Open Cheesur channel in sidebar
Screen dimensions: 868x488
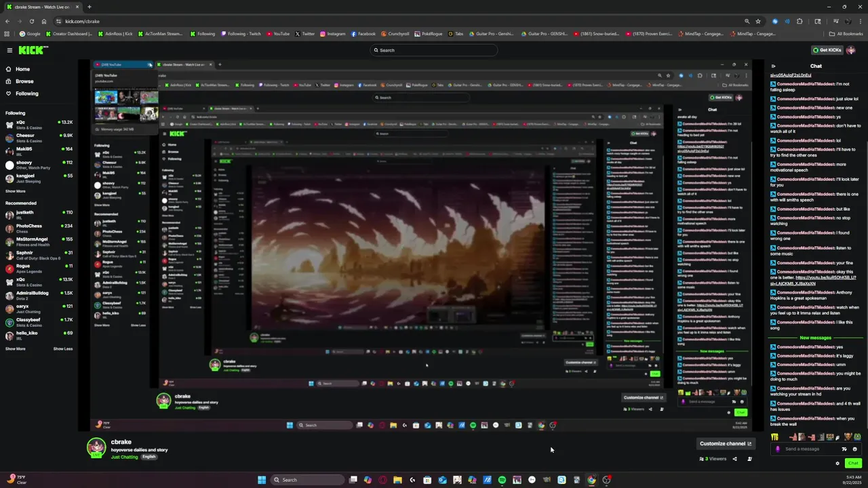pos(39,138)
